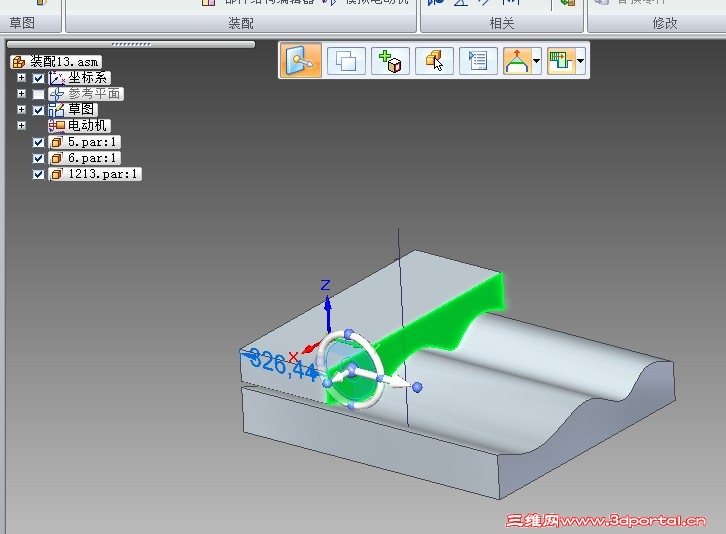Expand the 参考平面 tree node
The image size is (726, 534).
click(x=21, y=94)
